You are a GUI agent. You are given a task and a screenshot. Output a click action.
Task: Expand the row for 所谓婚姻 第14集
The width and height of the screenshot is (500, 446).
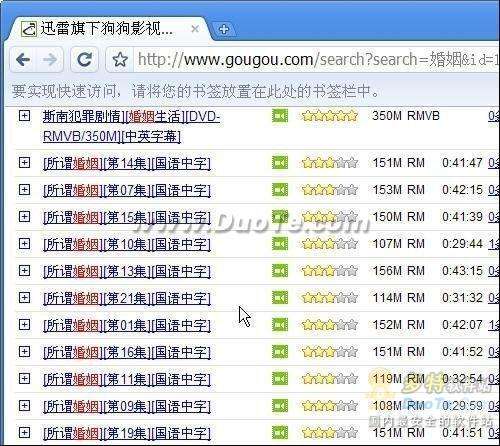24,163
